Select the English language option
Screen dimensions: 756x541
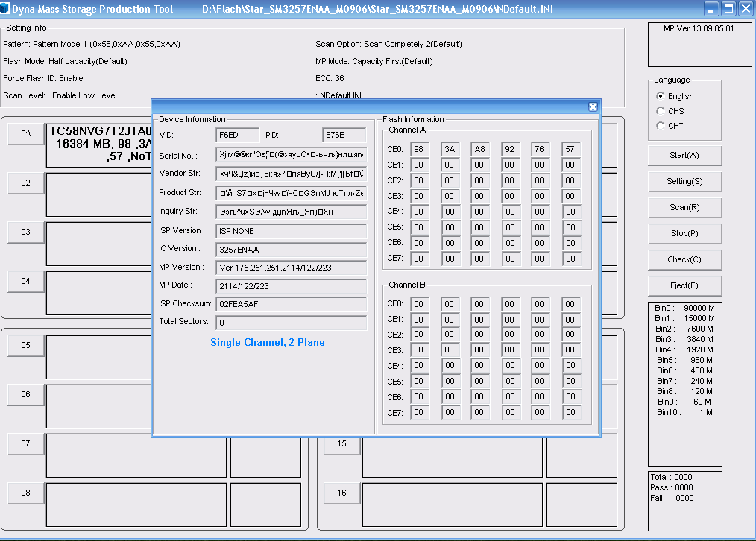[661, 96]
